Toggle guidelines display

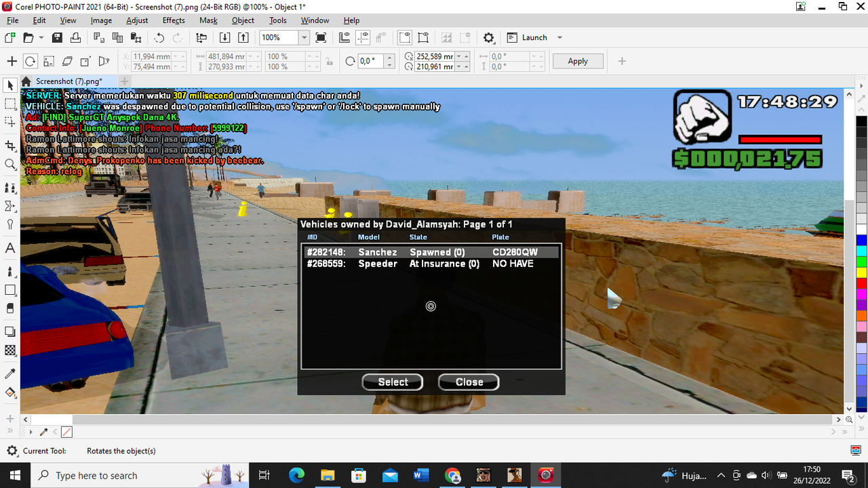[363, 38]
